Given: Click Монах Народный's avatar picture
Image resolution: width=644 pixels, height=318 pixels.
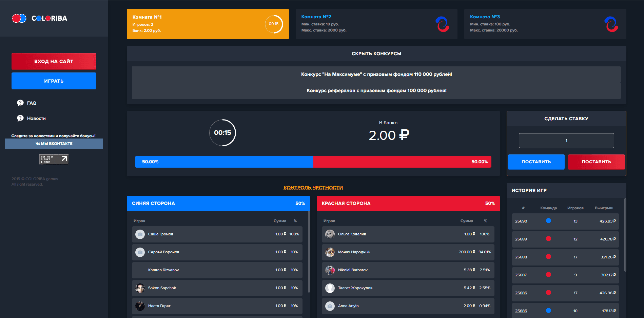Looking at the screenshot, I should [x=330, y=252].
